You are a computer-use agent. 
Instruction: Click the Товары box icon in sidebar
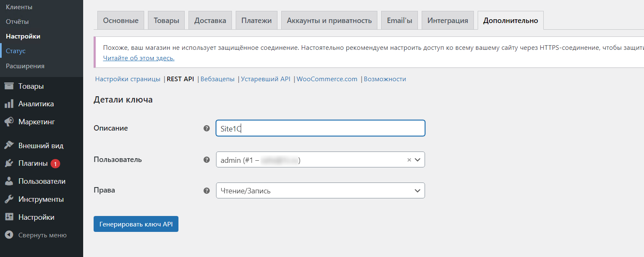tap(9, 86)
